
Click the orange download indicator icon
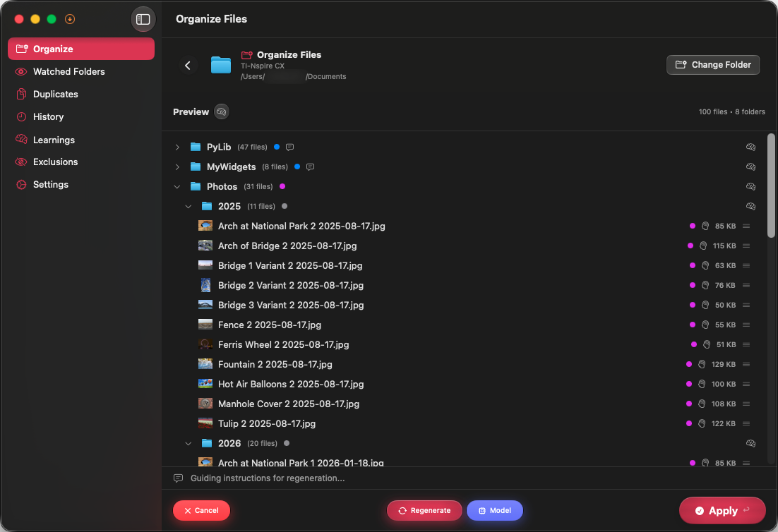[70, 19]
